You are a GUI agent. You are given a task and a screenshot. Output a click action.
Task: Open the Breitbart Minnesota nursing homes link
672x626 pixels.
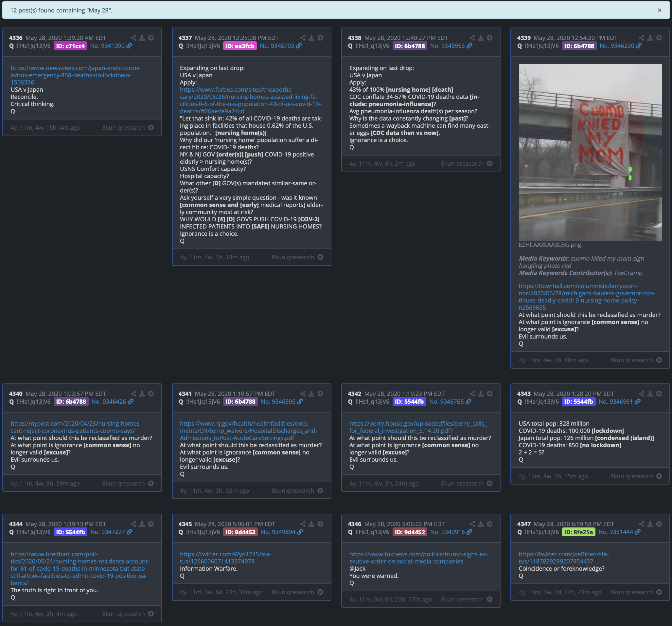(x=80, y=568)
